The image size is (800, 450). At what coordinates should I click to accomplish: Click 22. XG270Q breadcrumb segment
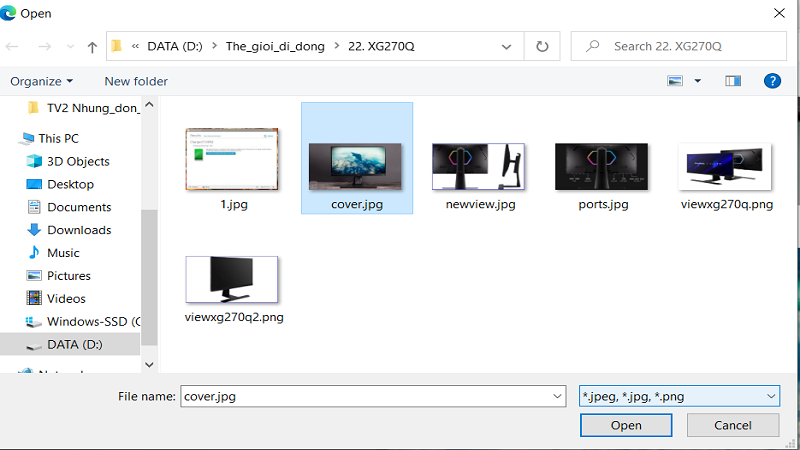pos(381,46)
